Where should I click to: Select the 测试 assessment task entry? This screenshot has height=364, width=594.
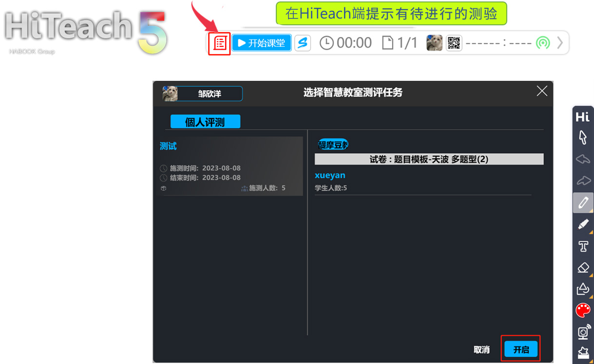tap(228, 166)
